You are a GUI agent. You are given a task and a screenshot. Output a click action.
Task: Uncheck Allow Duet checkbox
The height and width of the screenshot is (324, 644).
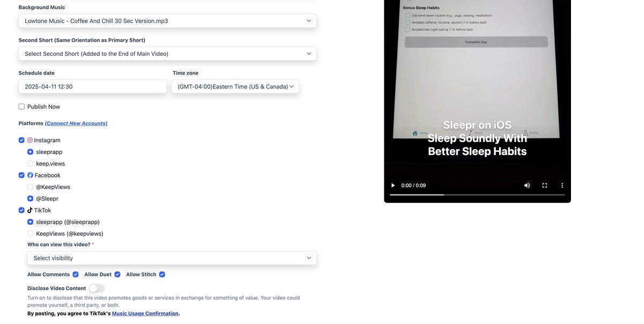[118, 275]
